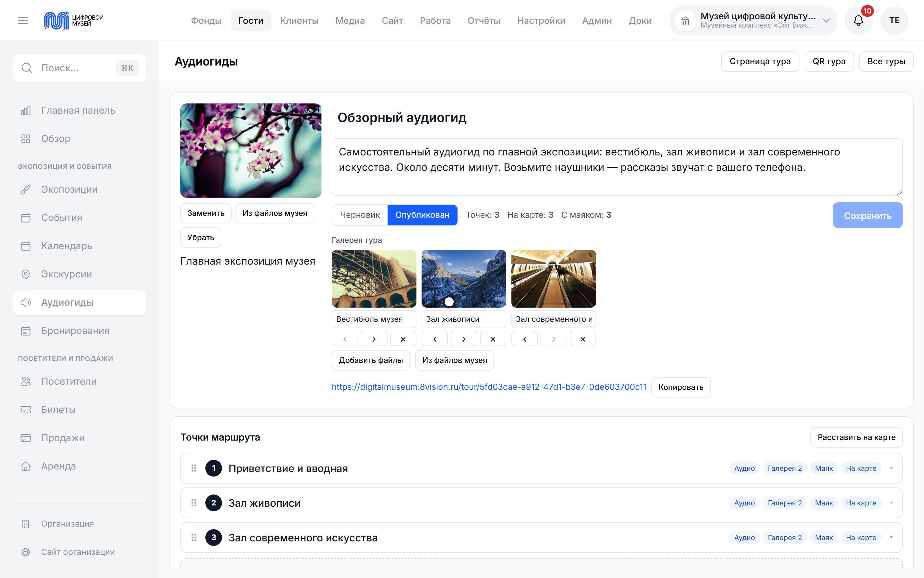Image resolution: width=924 pixels, height=578 pixels.
Task: Switch to Клиенты top tab
Action: 299,21
